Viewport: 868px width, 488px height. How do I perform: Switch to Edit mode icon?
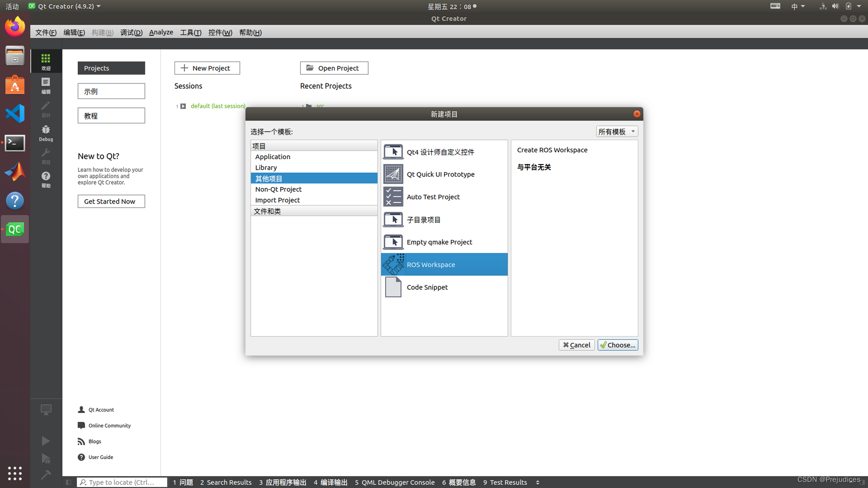coord(46,85)
